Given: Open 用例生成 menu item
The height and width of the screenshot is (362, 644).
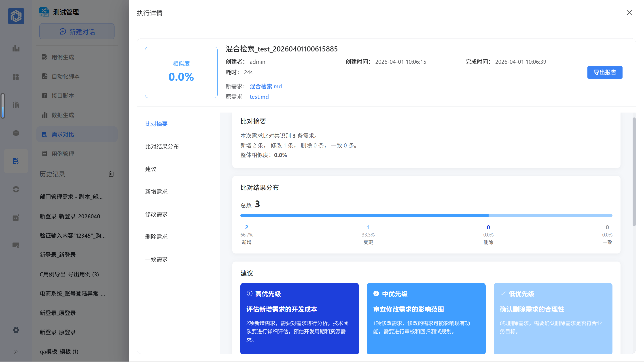Looking at the screenshot, I should point(63,57).
